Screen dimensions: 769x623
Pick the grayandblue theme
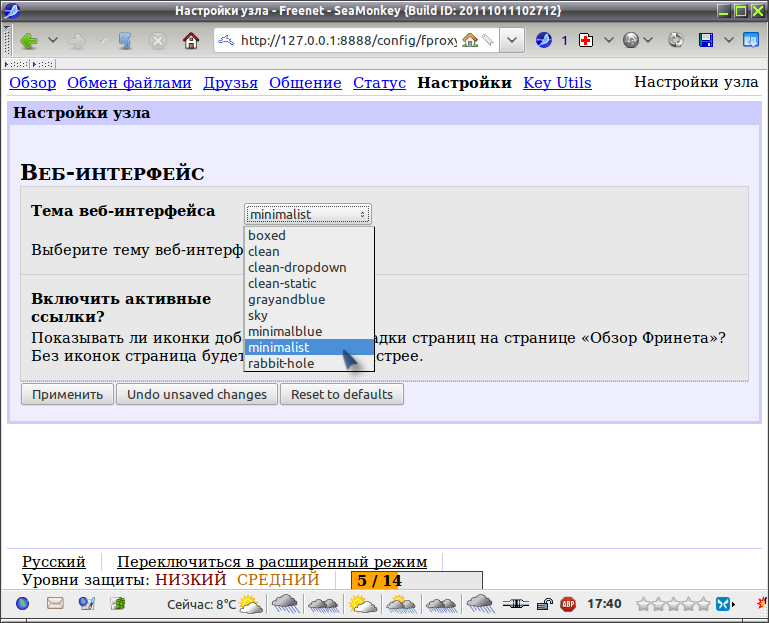309,299
